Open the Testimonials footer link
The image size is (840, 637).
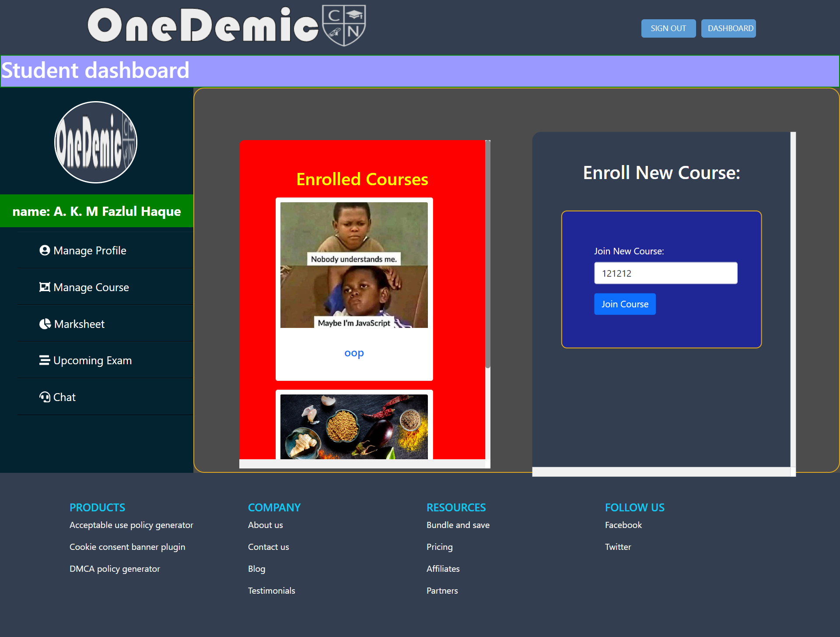coord(272,591)
